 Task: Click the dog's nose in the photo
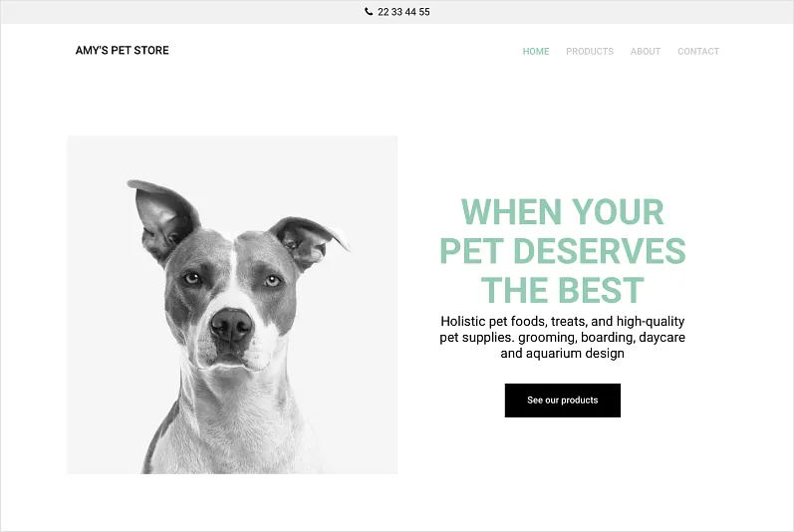(x=231, y=325)
